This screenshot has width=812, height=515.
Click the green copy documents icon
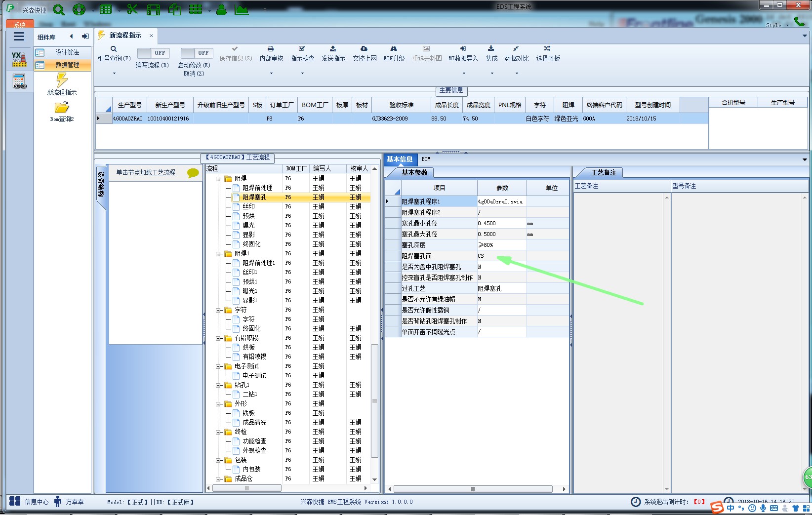(x=174, y=9)
